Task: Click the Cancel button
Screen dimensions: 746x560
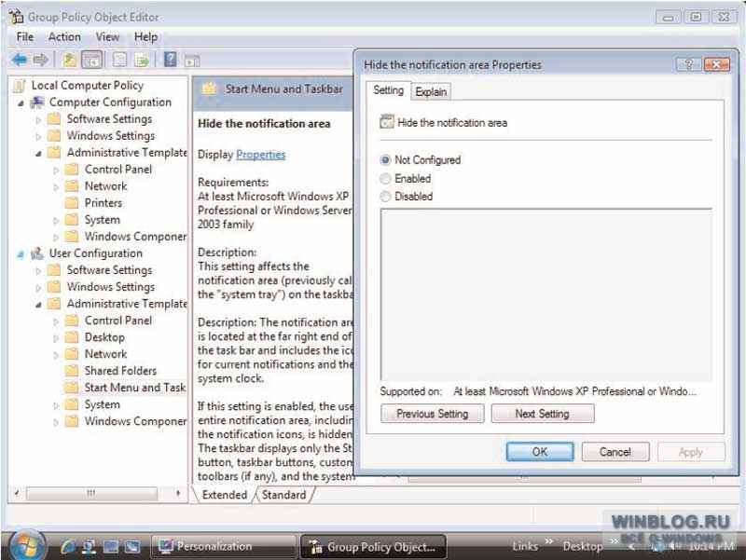Action: pos(615,452)
